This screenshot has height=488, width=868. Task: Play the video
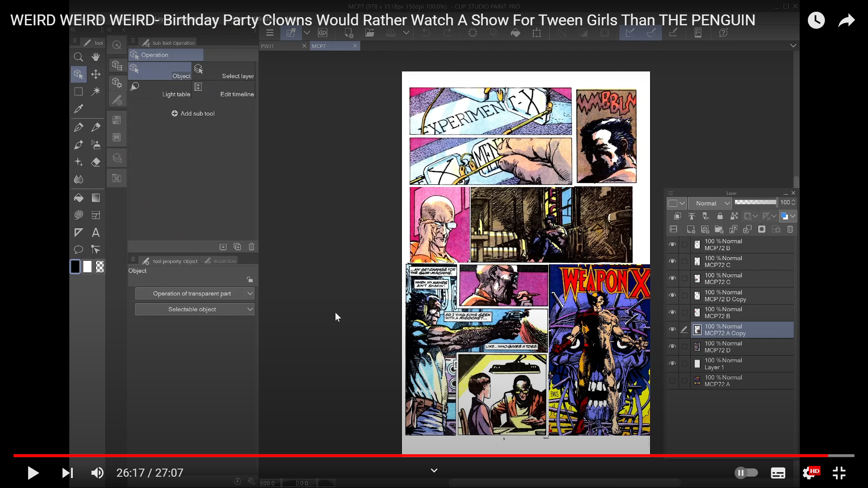33,473
